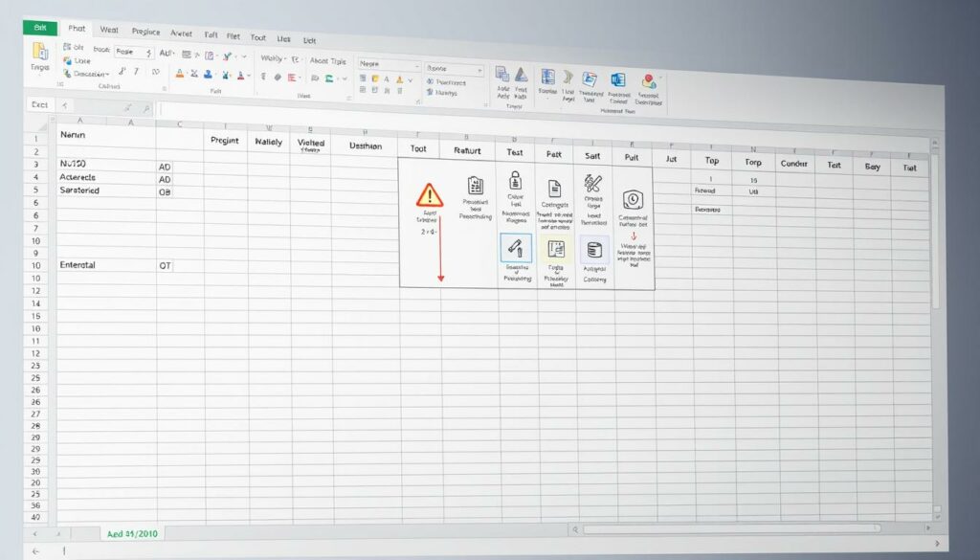The image size is (980, 560).
Task: Click the yellow warning triangle icon
Action: [430, 195]
